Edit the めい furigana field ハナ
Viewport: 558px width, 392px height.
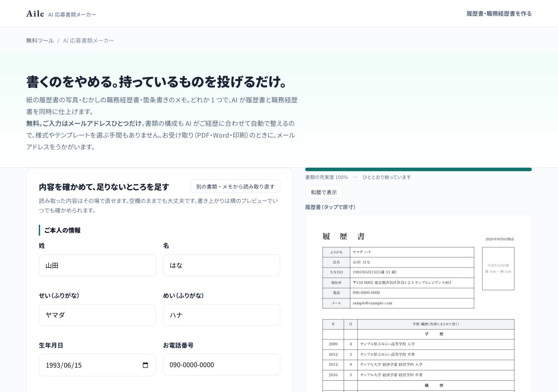point(221,315)
